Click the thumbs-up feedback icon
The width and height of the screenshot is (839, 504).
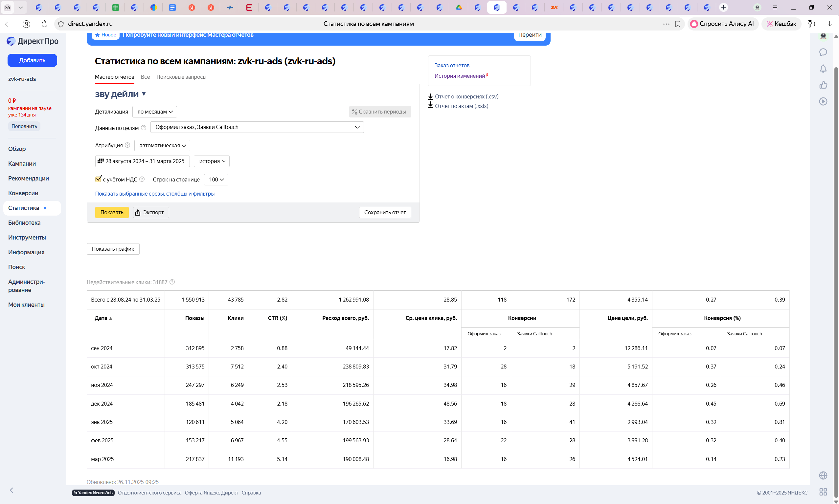pos(823,85)
